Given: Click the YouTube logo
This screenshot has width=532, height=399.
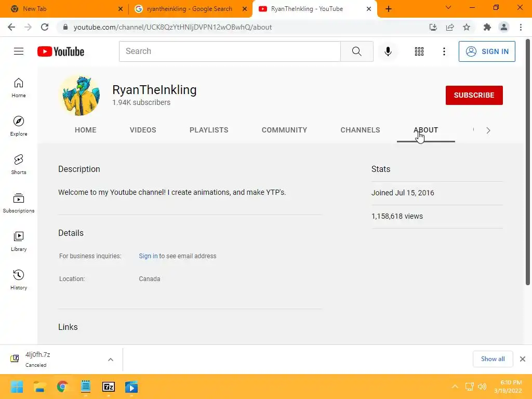Looking at the screenshot, I should (x=61, y=51).
